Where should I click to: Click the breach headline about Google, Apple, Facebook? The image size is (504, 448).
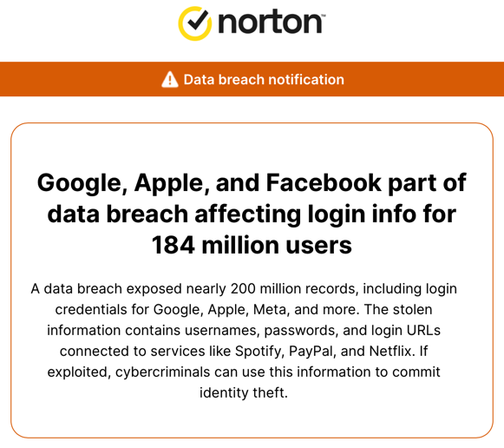pyautogui.click(x=252, y=214)
